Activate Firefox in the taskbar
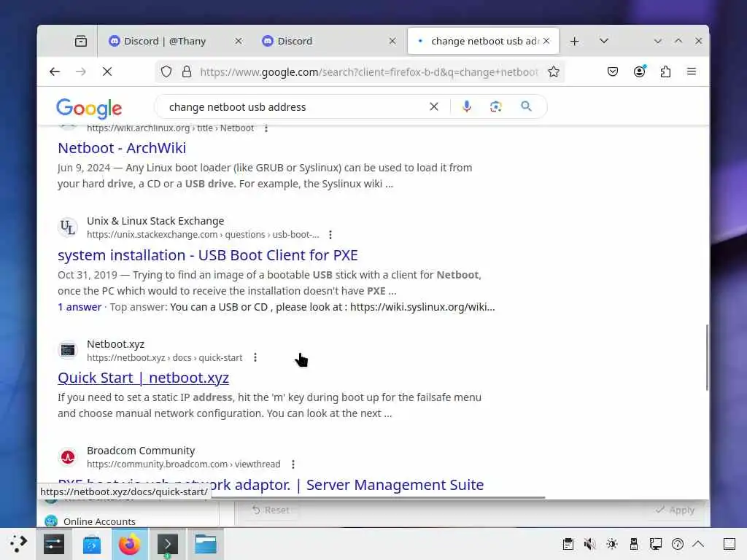 (x=130, y=544)
